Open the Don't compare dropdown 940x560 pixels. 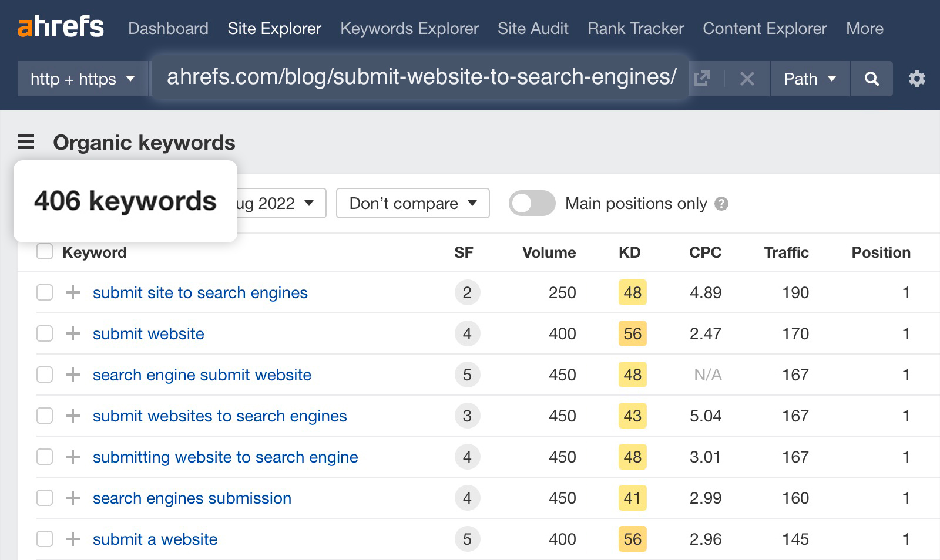coord(412,203)
